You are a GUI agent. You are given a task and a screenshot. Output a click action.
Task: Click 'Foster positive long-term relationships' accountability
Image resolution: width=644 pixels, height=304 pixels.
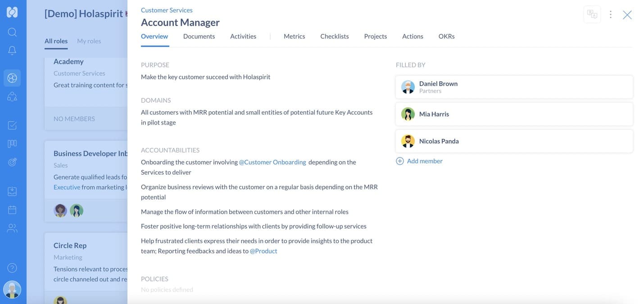(254, 226)
